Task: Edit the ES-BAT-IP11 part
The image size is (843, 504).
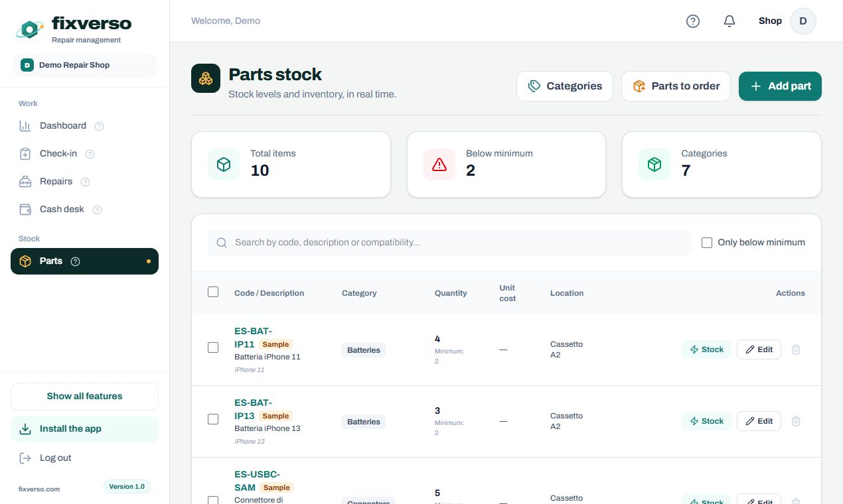Action: click(759, 349)
